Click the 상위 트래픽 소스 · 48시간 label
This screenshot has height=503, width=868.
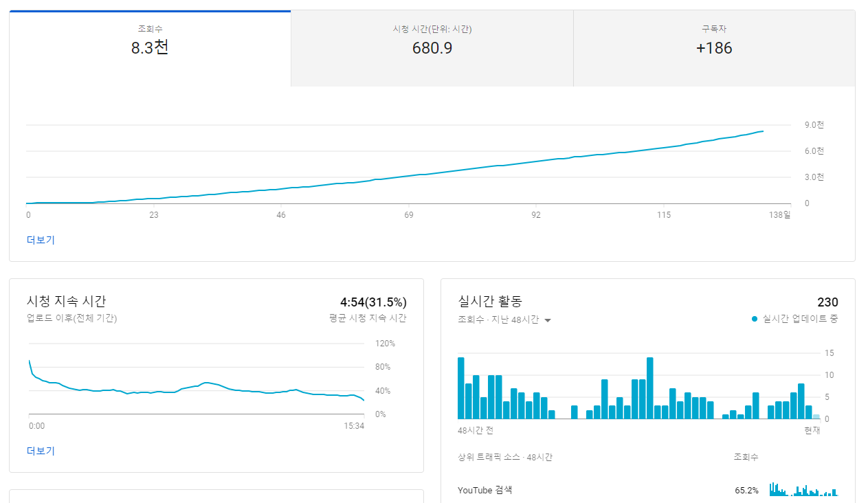pos(505,457)
